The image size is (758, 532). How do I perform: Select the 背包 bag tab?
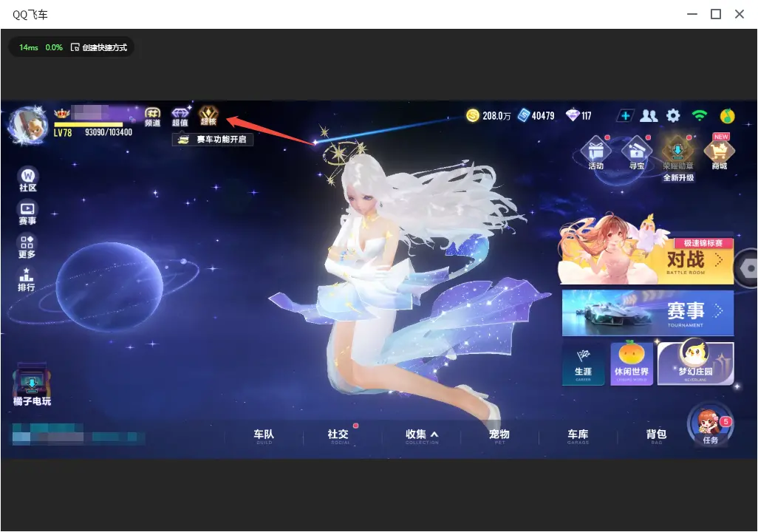click(x=657, y=436)
